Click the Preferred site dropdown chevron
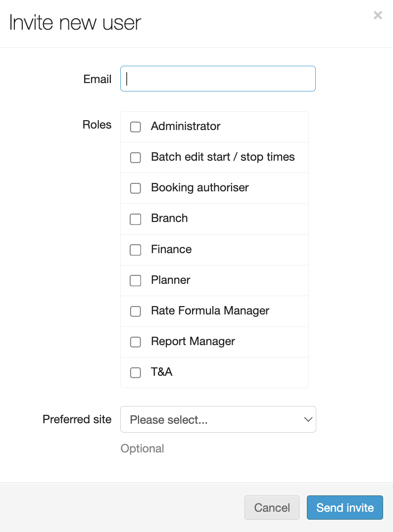The height and width of the screenshot is (532, 393). pos(308,420)
